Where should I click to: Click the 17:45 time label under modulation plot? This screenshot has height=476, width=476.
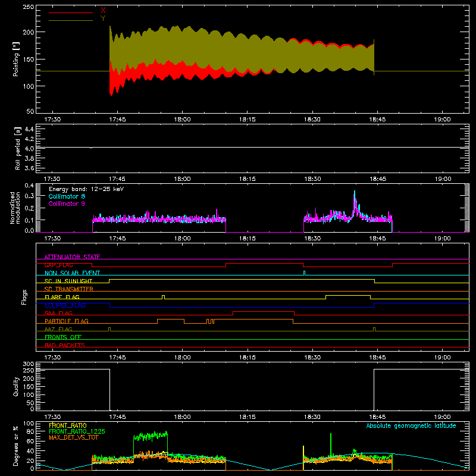pos(117,239)
